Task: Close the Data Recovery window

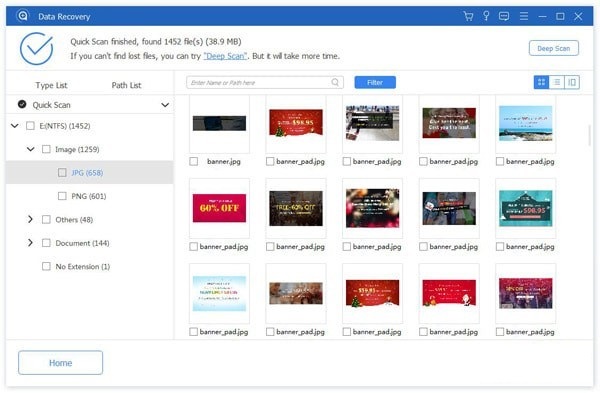Action: (578, 16)
